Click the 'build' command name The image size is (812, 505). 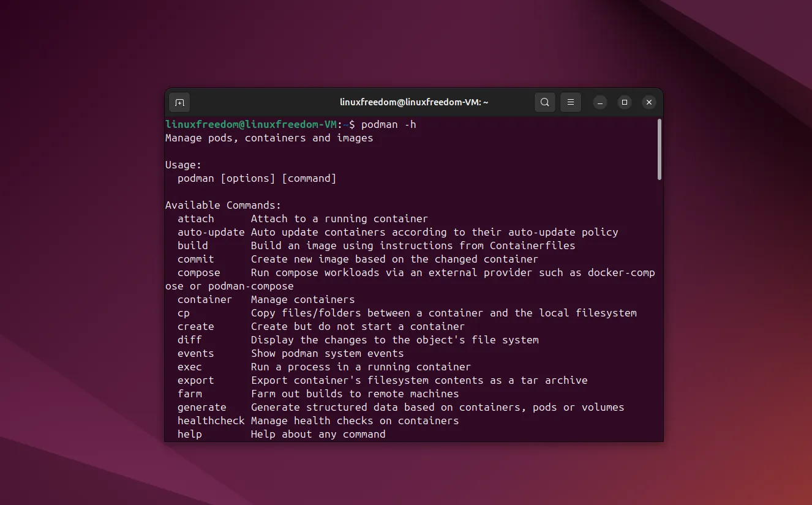[193, 245]
